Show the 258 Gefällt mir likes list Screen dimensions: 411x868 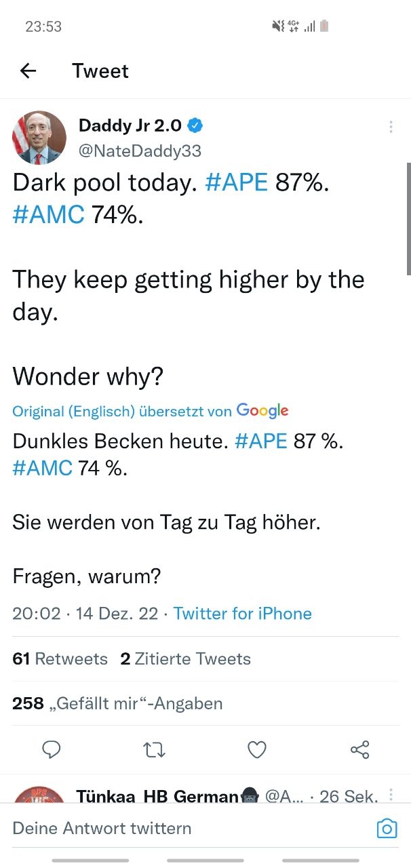(x=117, y=703)
